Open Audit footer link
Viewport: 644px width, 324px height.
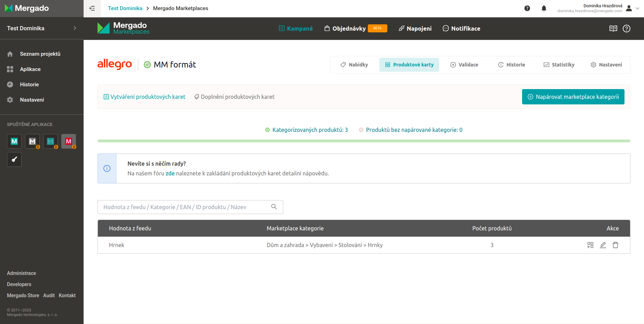point(49,295)
